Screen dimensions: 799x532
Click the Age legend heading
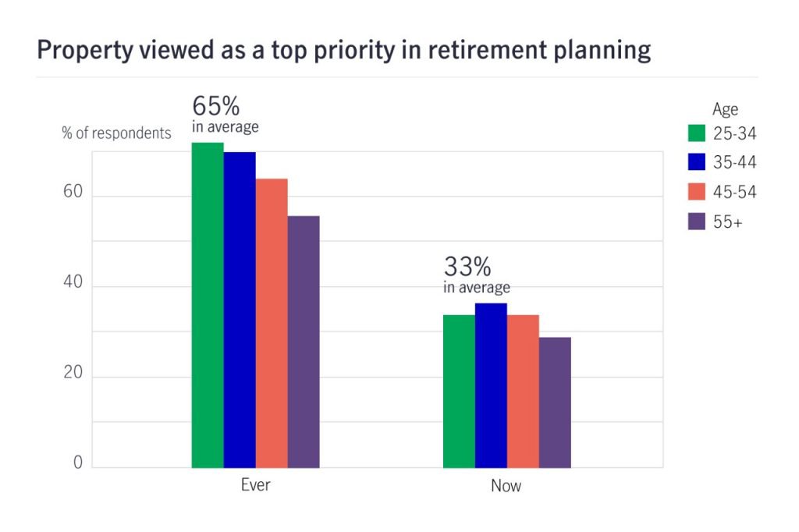(x=725, y=109)
